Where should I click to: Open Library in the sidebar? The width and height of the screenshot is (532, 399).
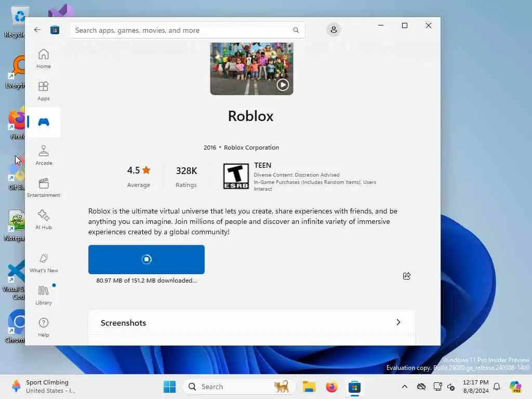click(44, 295)
